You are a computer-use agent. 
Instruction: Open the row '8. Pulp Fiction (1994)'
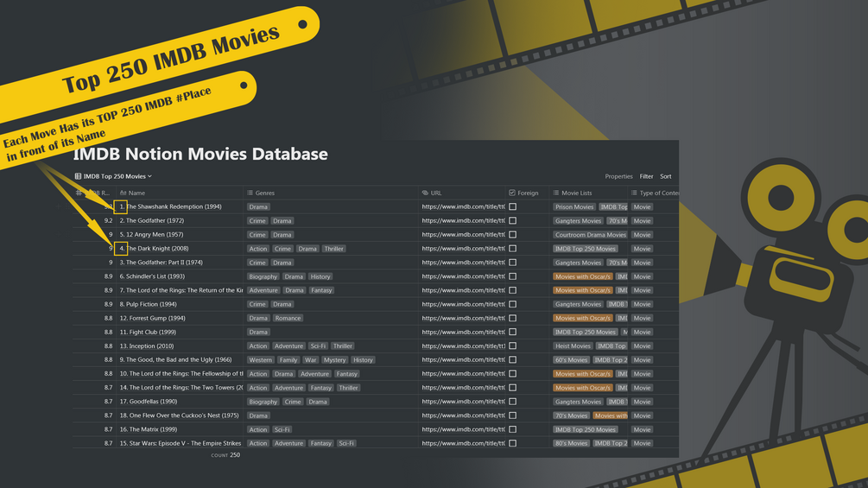[x=149, y=304]
